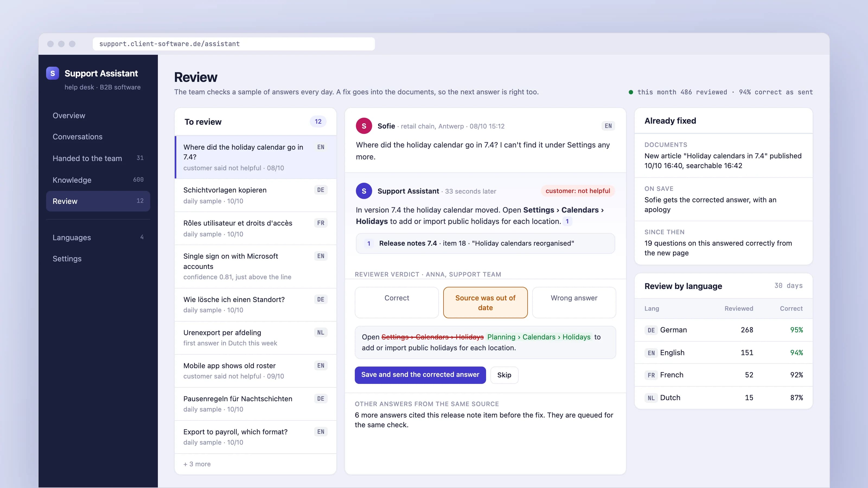Open Overview in the sidebar
Viewport: 868px width, 488px height.
[x=98, y=115]
